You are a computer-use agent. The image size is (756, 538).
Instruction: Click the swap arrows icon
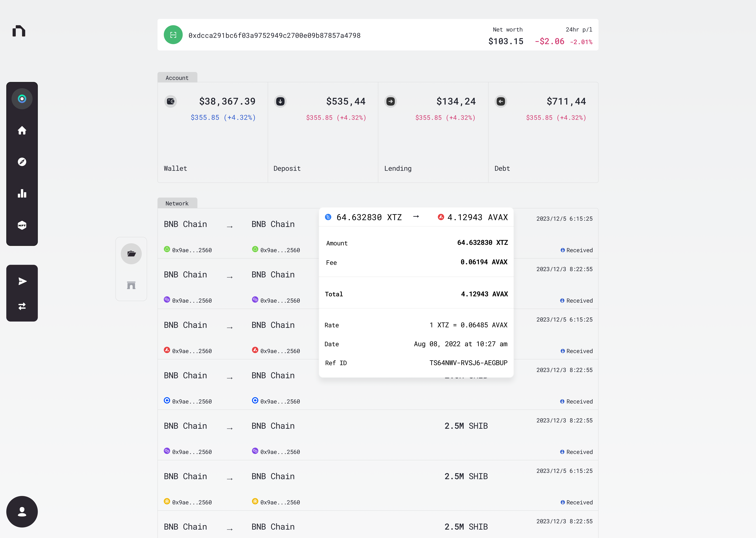(22, 306)
